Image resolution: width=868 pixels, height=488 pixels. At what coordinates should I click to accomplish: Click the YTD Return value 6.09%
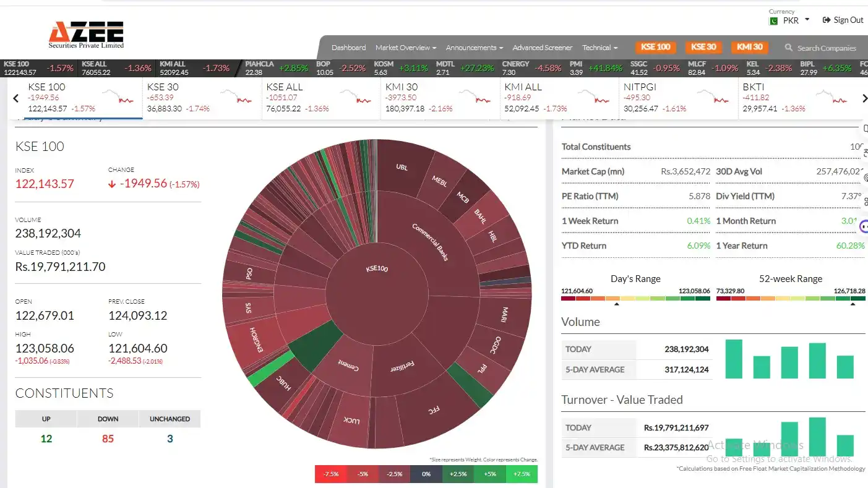tap(698, 246)
